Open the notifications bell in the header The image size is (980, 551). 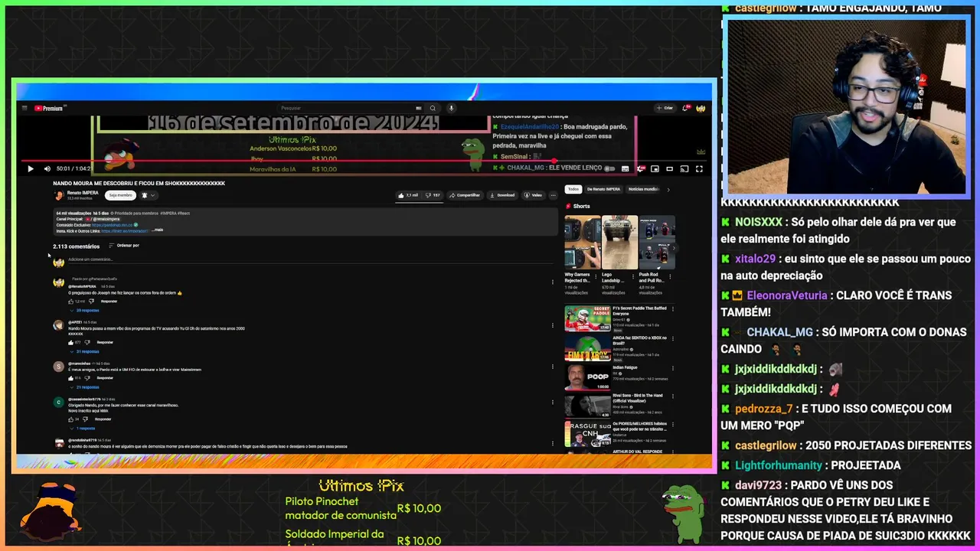point(686,108)
